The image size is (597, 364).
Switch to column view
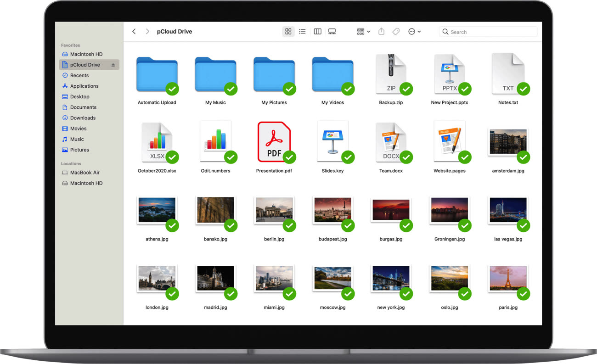[317, 32]
